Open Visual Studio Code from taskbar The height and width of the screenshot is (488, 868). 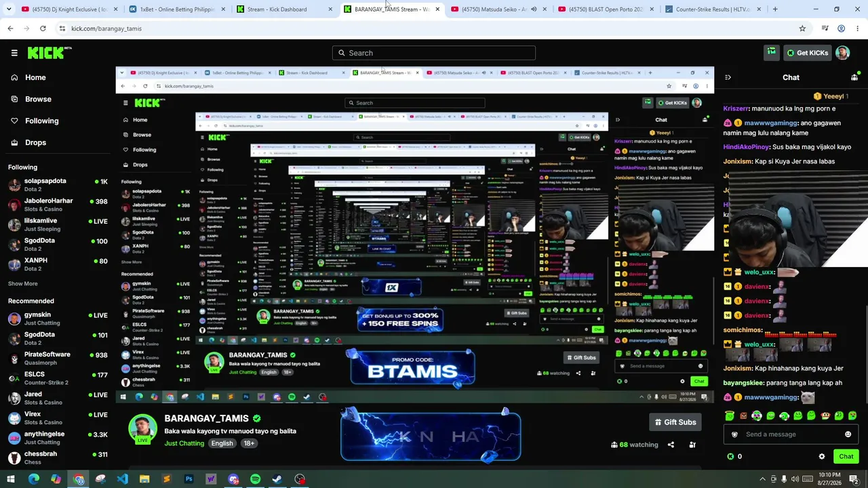click(122, 479)
